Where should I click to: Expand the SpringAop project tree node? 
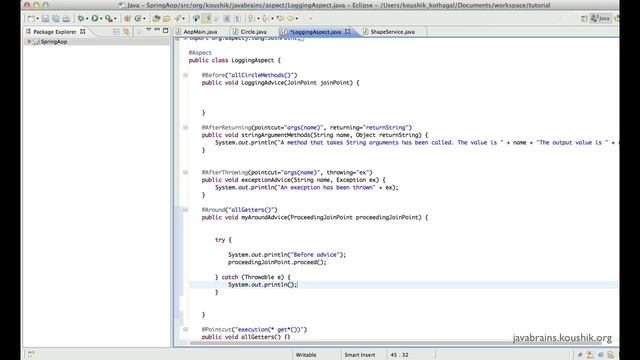[x=29, y=42]
